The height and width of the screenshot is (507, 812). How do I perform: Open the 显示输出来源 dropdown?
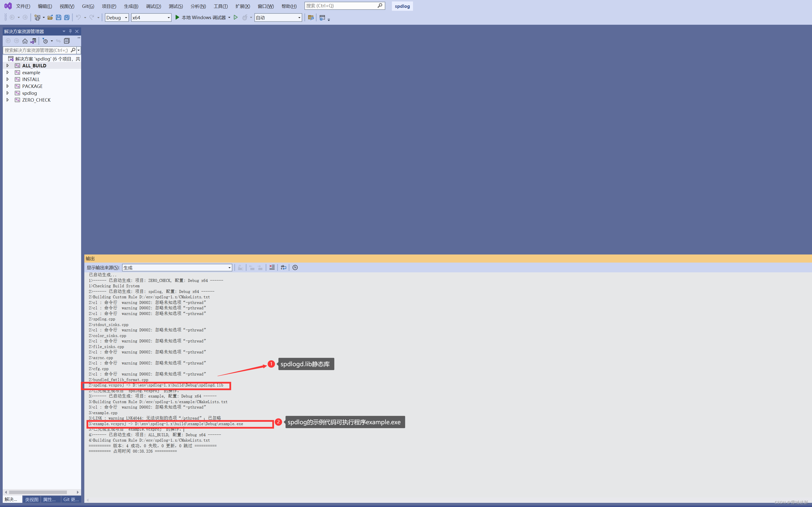(229, 267)
